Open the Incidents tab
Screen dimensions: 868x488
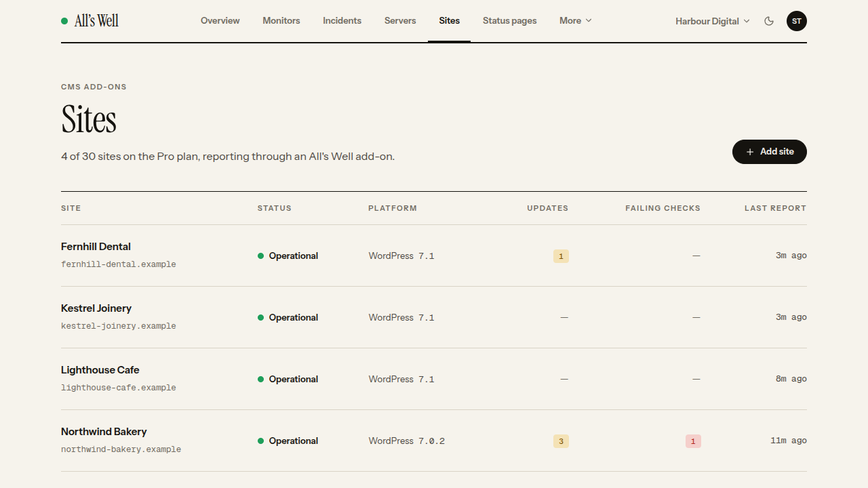pyautogui.click(x=342, y=21)
